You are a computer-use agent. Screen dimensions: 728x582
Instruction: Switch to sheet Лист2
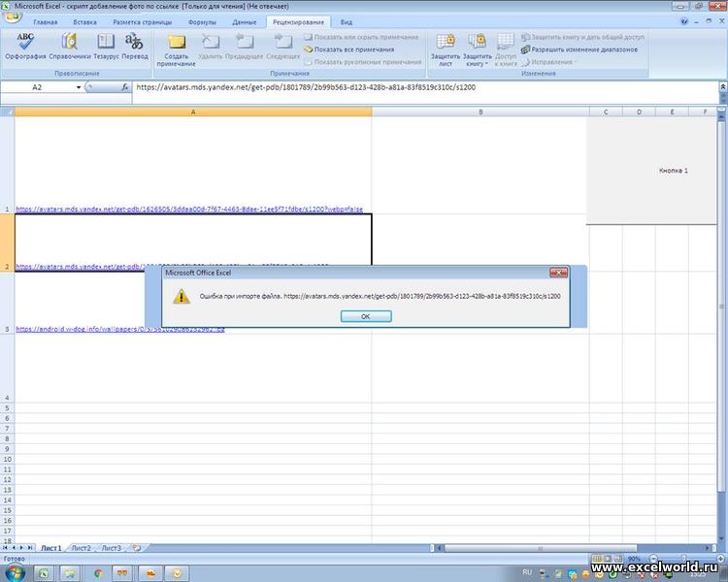82,548
